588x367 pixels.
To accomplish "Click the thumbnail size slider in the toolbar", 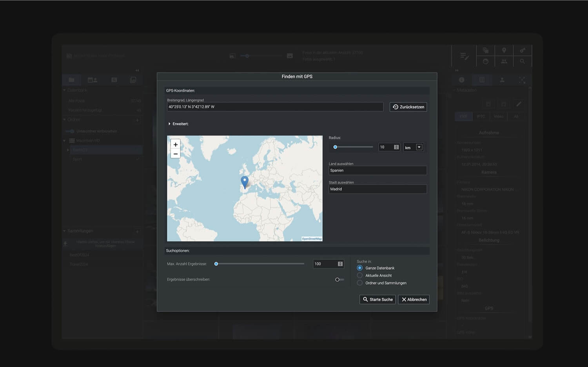I will click(x=261, y=56).
